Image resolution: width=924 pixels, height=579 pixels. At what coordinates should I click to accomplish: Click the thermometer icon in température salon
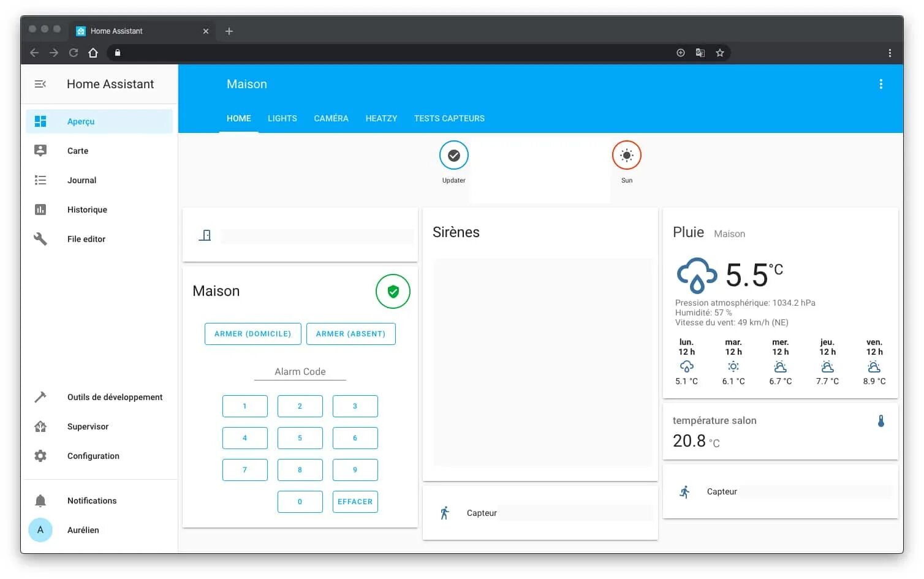pyautogui.click(x=880, y=421)
